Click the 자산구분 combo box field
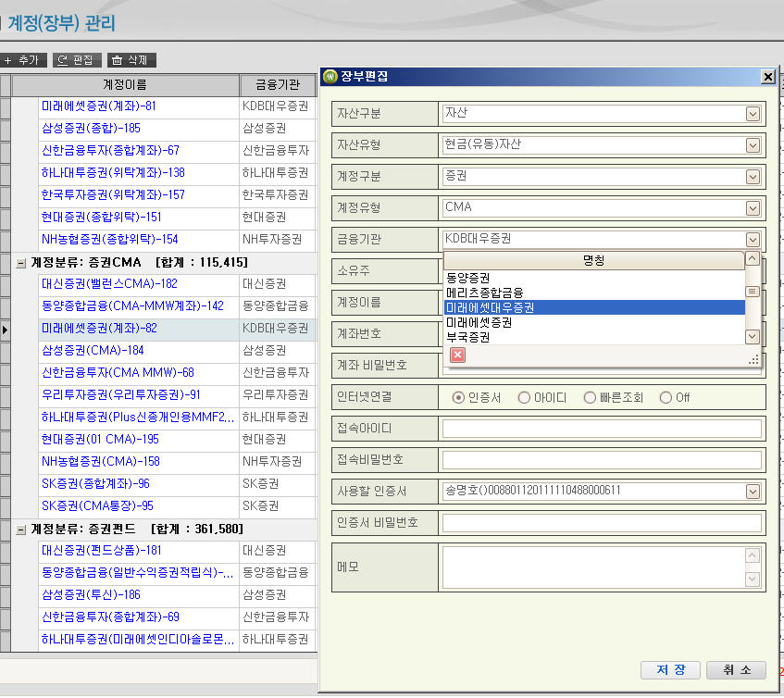784x698 pixels. pos(602,114)
